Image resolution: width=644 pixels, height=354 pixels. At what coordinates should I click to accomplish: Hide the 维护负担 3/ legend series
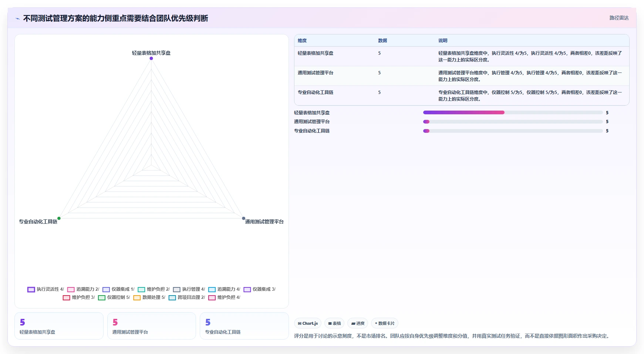(79, 297)
